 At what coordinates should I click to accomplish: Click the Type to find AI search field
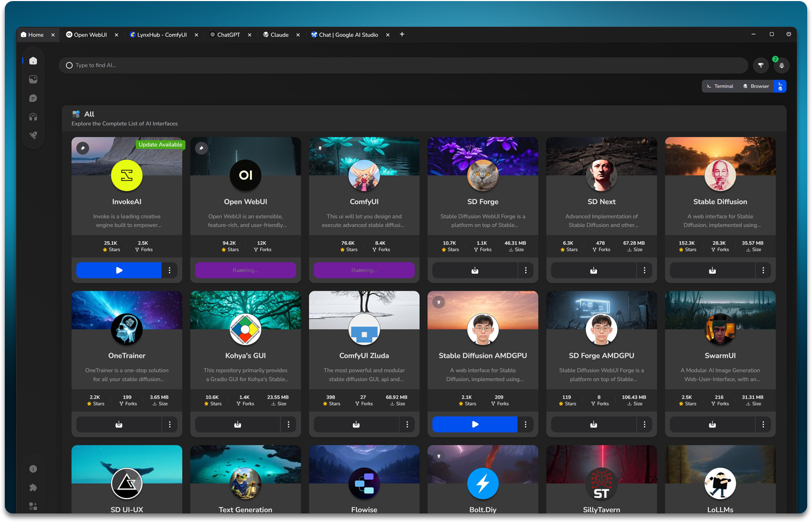click(403, 65)
